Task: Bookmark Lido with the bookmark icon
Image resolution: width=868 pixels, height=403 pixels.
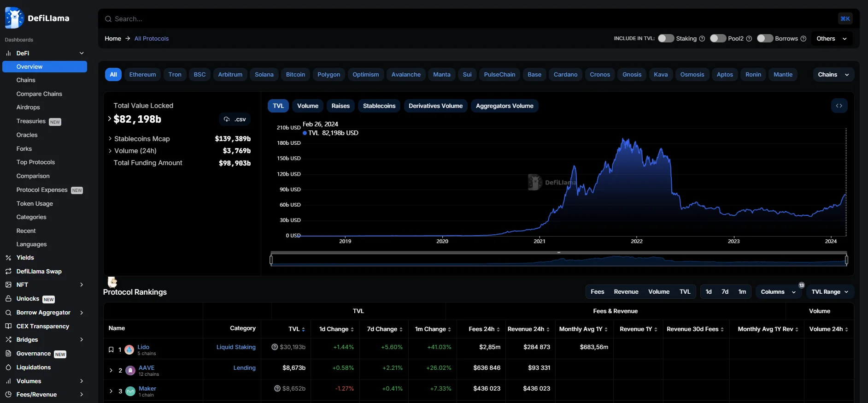Action: [111, 350]
